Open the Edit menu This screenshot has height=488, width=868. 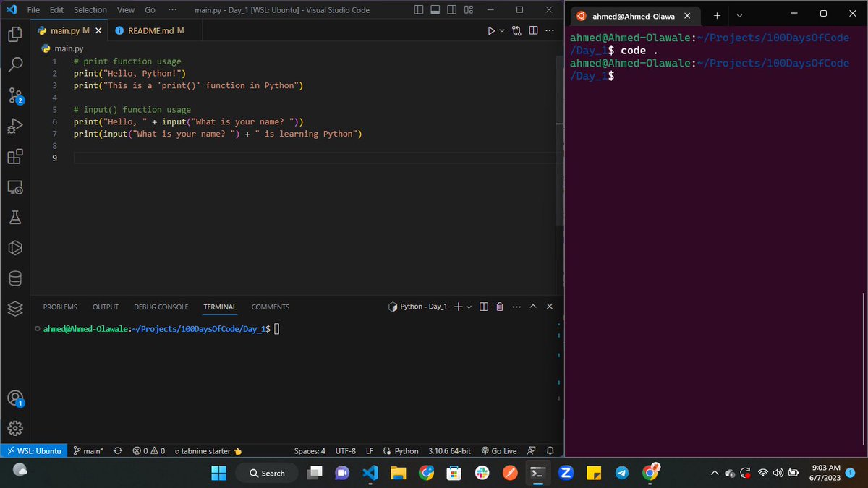point(57,10)
